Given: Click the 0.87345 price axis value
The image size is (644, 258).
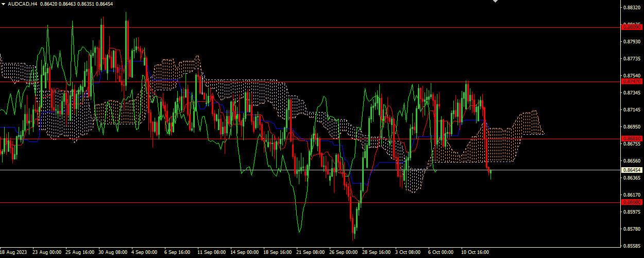Looking at the screenshot, I should [632, 93].
